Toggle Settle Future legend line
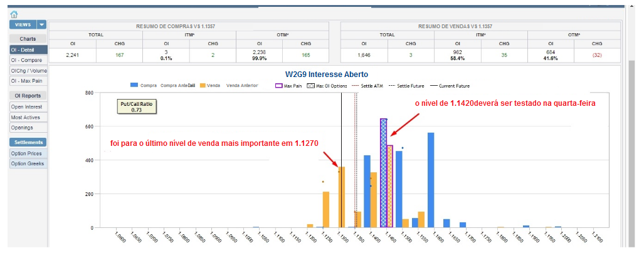The height and width of the screenshot is (253, 644). pos(393,86)
